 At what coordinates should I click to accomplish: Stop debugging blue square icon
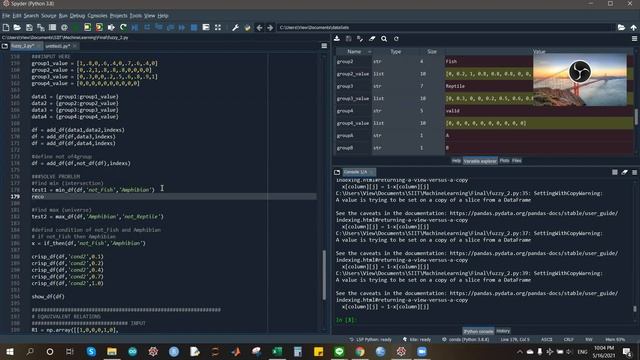[194, 27]
